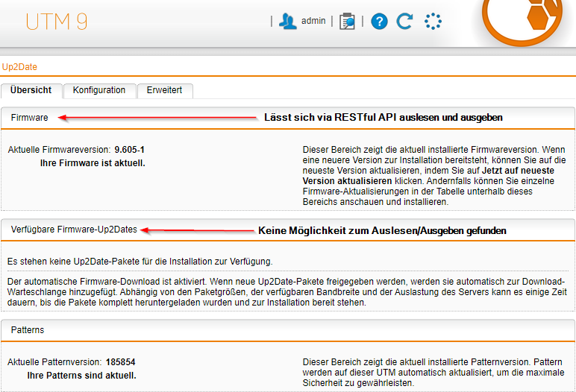Image resolution: width=576 pixels, height=392 pixels.
Task: Open the Erweitert tab
Action: (x=165, y=90)
